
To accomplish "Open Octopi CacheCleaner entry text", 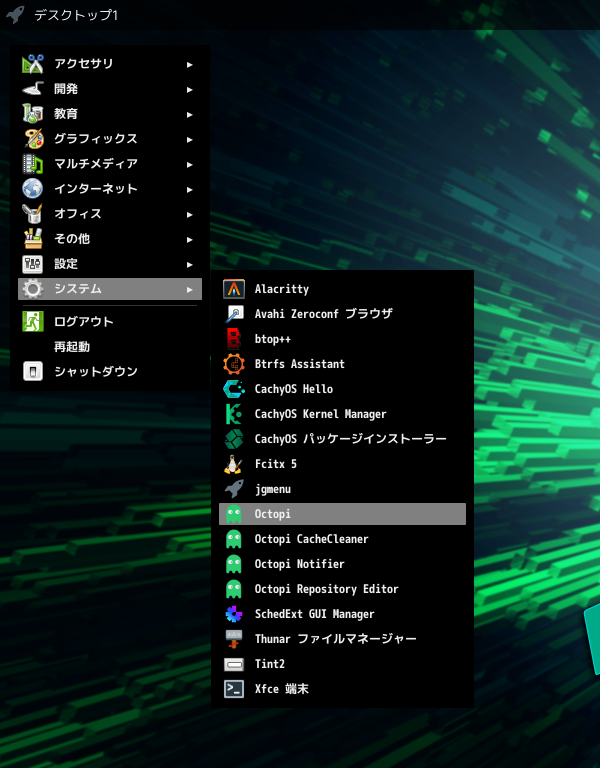I will point(312,539).
